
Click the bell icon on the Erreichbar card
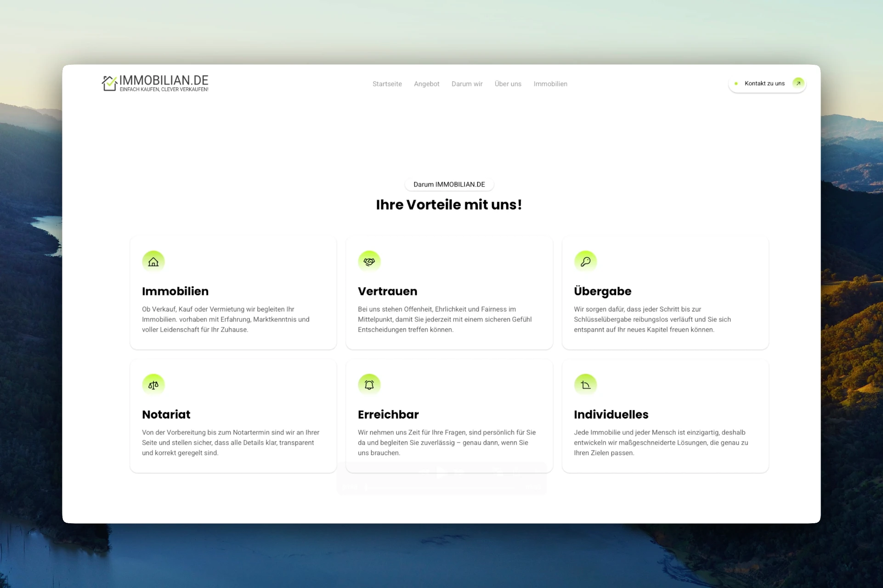click(369, 384)
